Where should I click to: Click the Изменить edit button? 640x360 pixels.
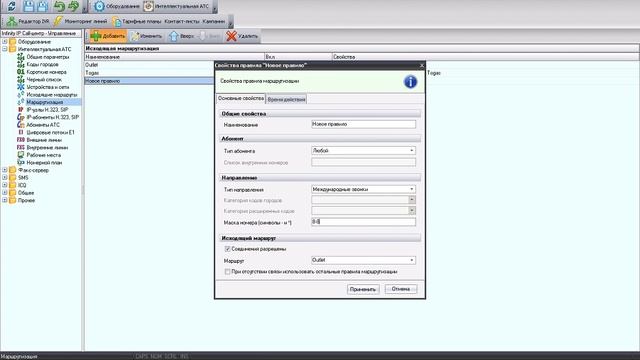point(147,36)
